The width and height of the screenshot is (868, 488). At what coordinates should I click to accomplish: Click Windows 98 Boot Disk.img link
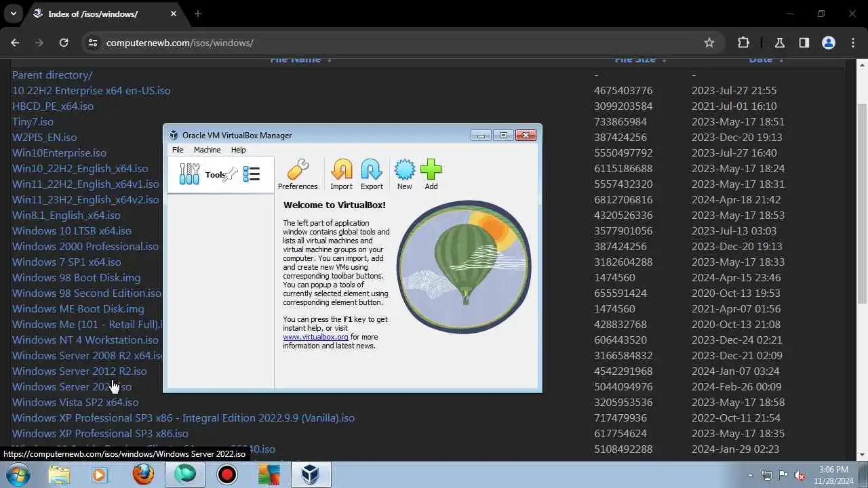pos(76,278)
